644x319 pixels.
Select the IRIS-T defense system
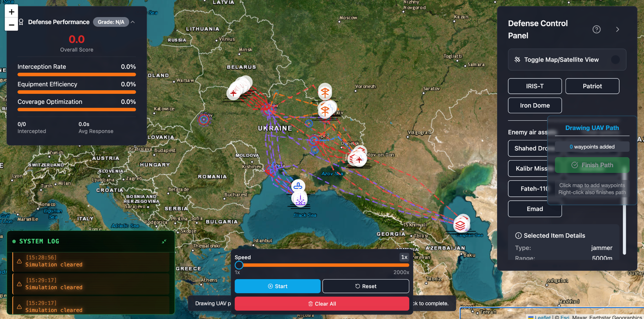point(535,86)
